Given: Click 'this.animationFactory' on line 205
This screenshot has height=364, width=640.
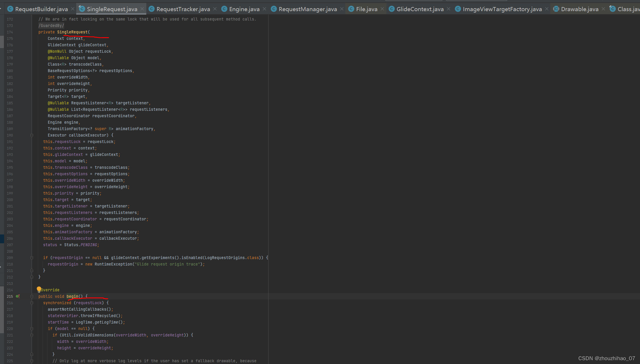Looking at the screenshot, I should tap(67, 232).
